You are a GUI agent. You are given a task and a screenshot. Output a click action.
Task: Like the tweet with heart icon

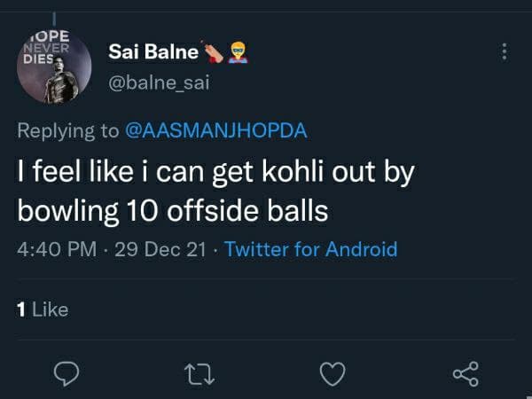tap(332, 374)
